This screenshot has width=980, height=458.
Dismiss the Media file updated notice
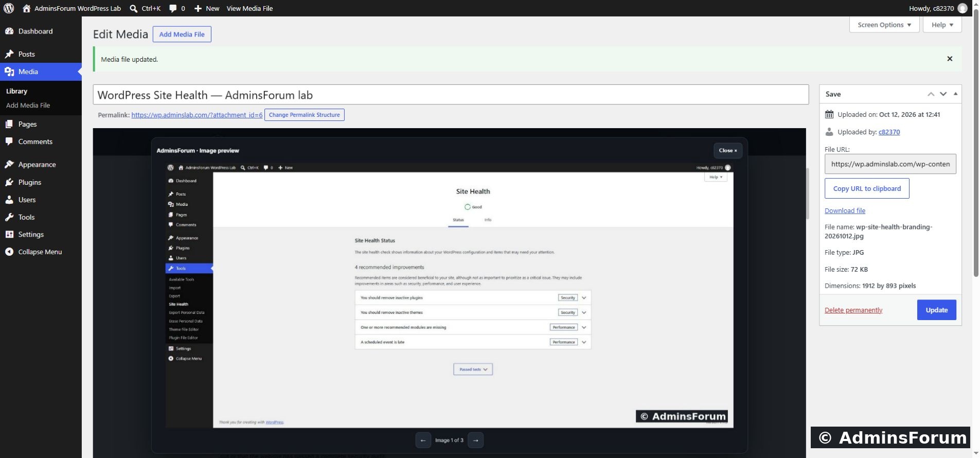(950, 59)
